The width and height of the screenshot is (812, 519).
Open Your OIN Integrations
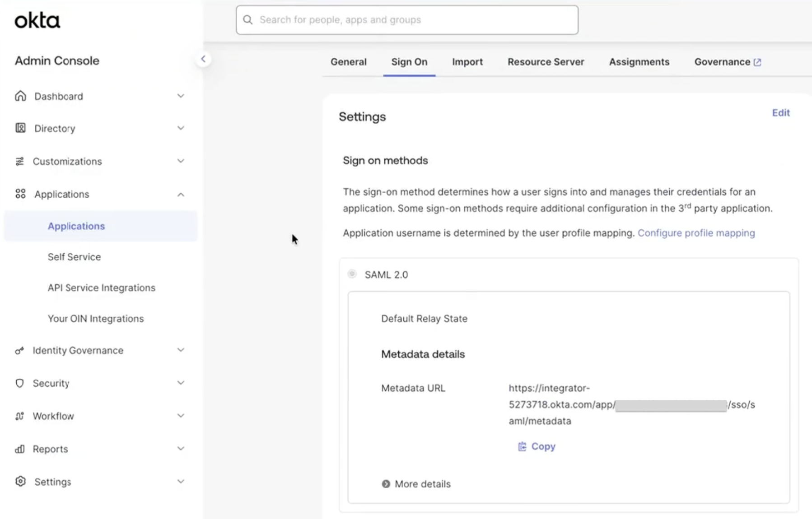coord(96,319)
